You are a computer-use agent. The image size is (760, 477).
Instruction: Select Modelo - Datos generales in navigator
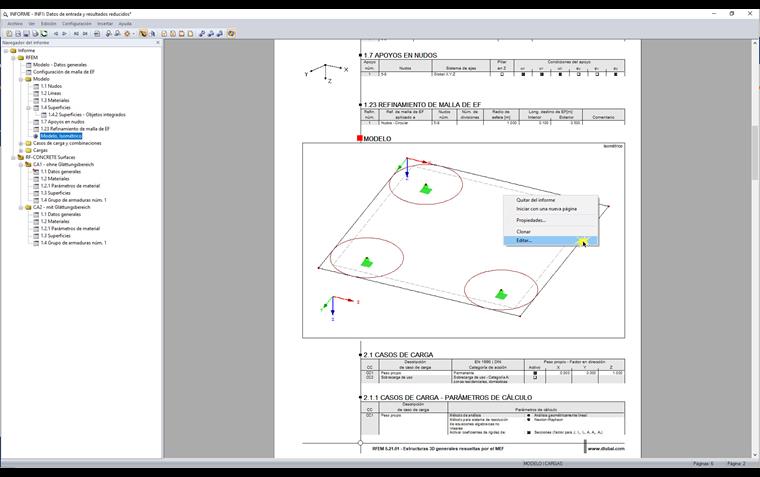pyautogui.click(x=60, y=64)
